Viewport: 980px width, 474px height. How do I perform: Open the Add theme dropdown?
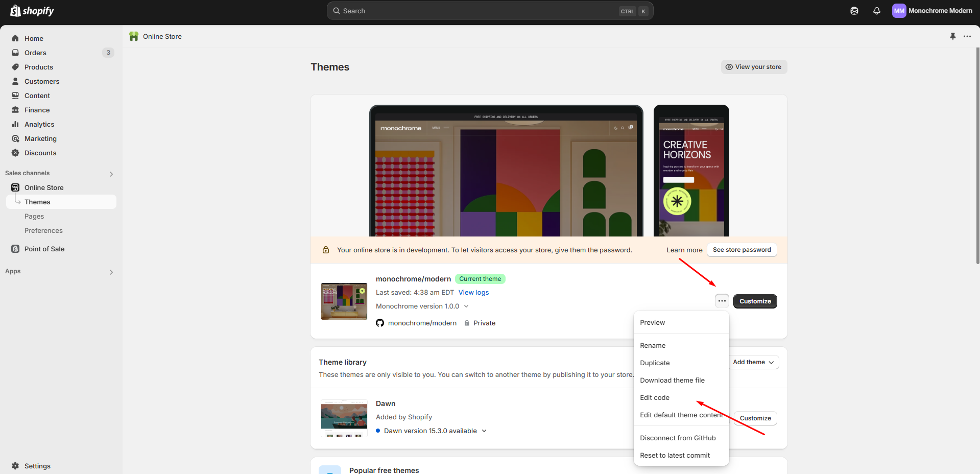click(753, 362)
